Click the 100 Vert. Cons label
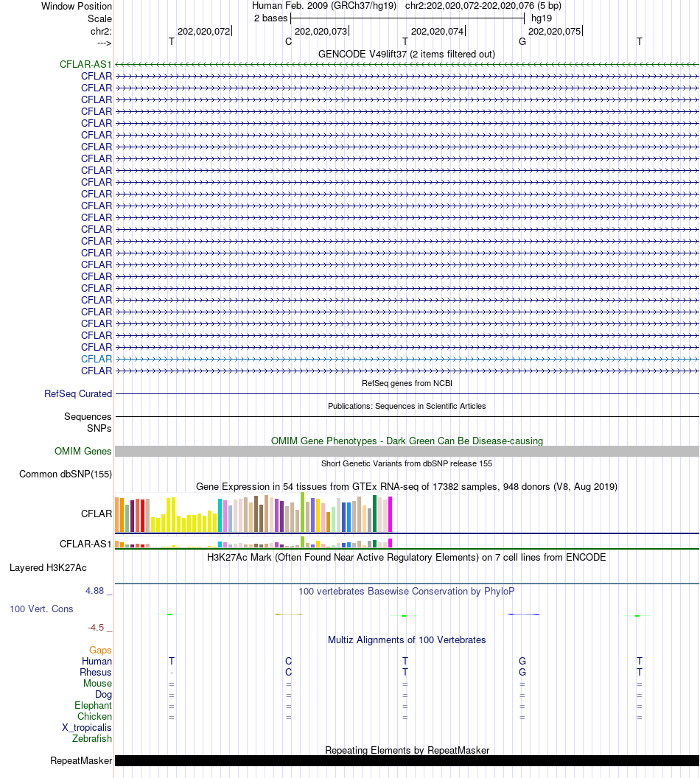Screen dimensions: 700x778 click(42, 609)
